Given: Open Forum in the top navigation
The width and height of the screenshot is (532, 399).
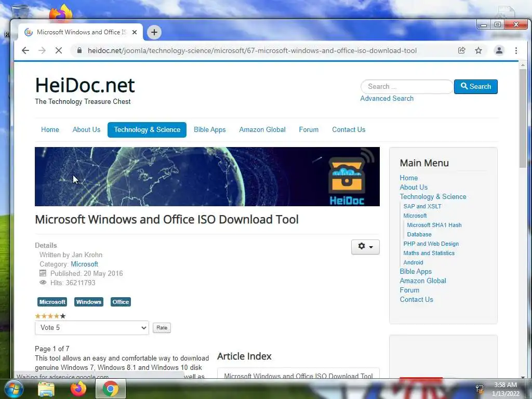Looking at the screenshot, I should point(309,129).
